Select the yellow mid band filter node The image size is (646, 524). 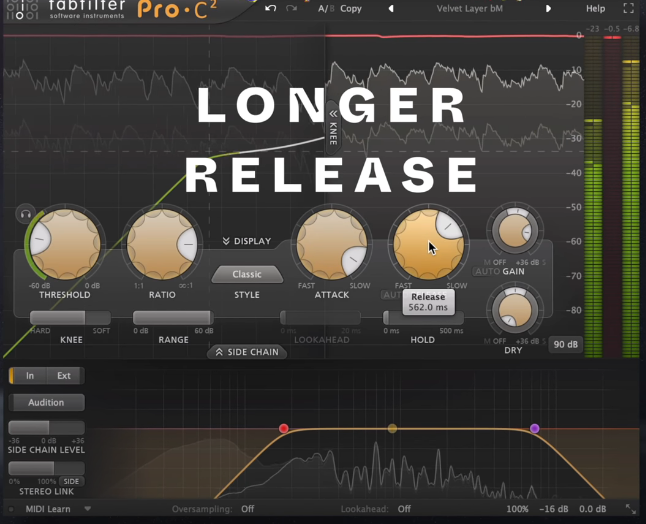pyautogui.click(x=392, y=428)
